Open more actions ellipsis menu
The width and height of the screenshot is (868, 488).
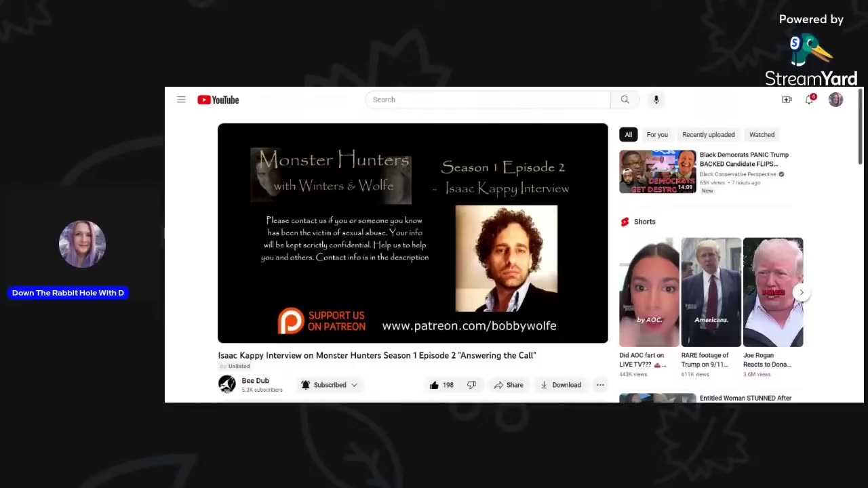pyautogui.click(x=600, y=385)
